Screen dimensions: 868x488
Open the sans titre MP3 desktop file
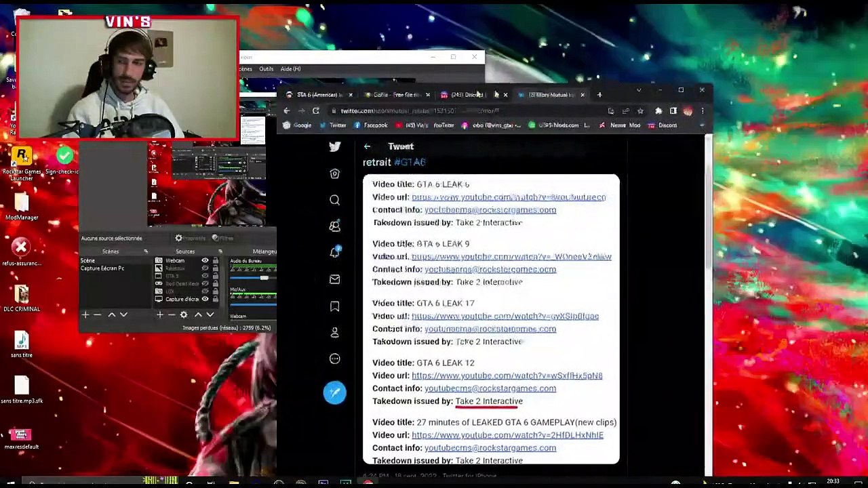[x=22, y=344]
